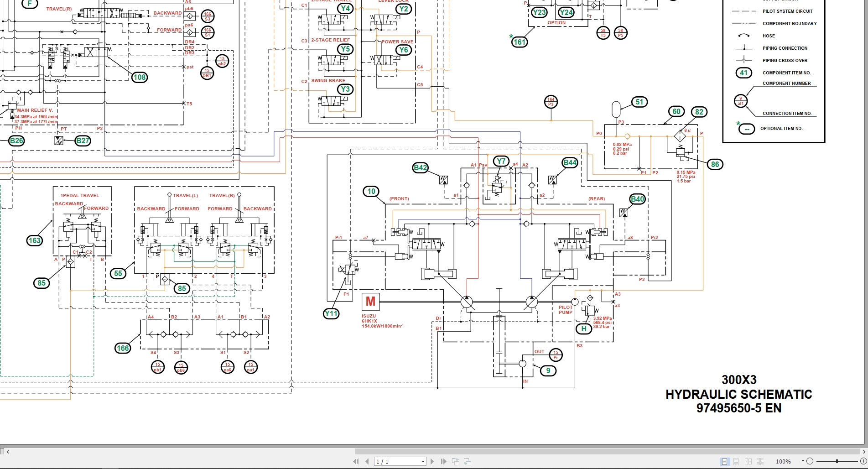Zoom out using the minus icon
Viewport: 868px width, 469px height.
[811, 462]
